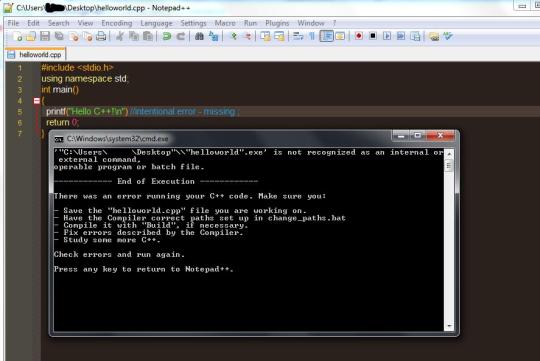Open the Settings menu
The image size is (540, 361).
pyautogui.click(x=193, y=23)
